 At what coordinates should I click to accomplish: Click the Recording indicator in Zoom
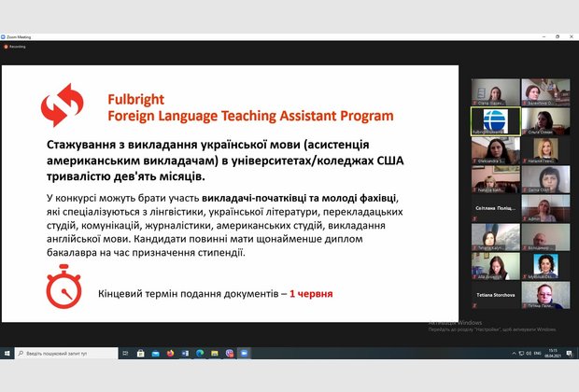15,47
